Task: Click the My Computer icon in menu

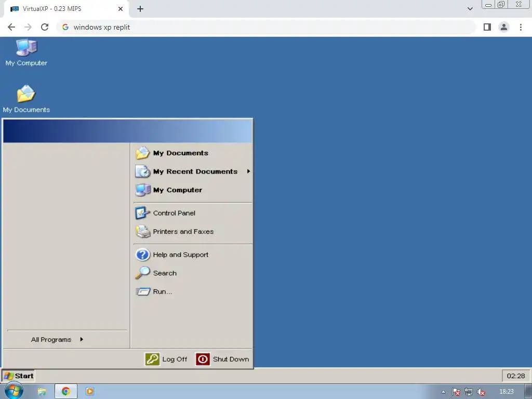Action: 142,190
